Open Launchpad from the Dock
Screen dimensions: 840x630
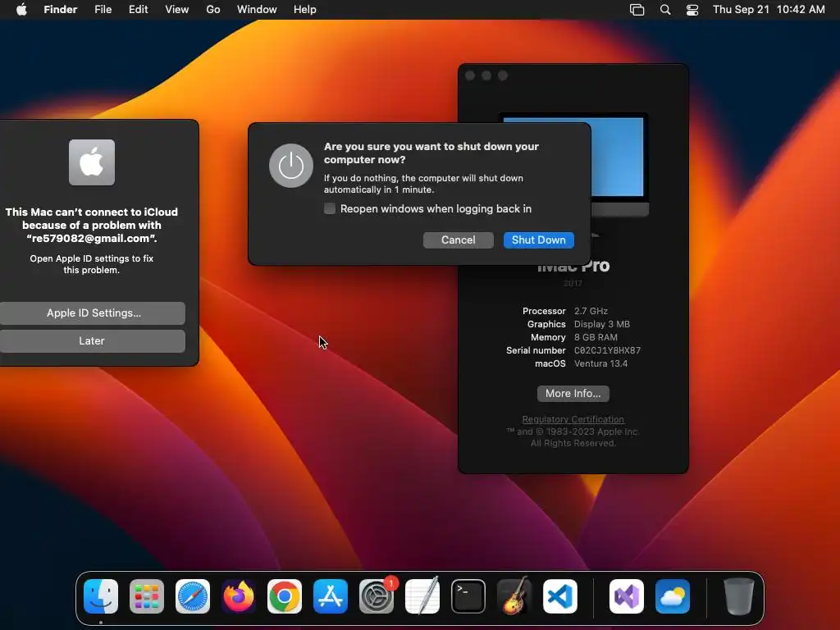pyautogui.click(x=147, y=596)
